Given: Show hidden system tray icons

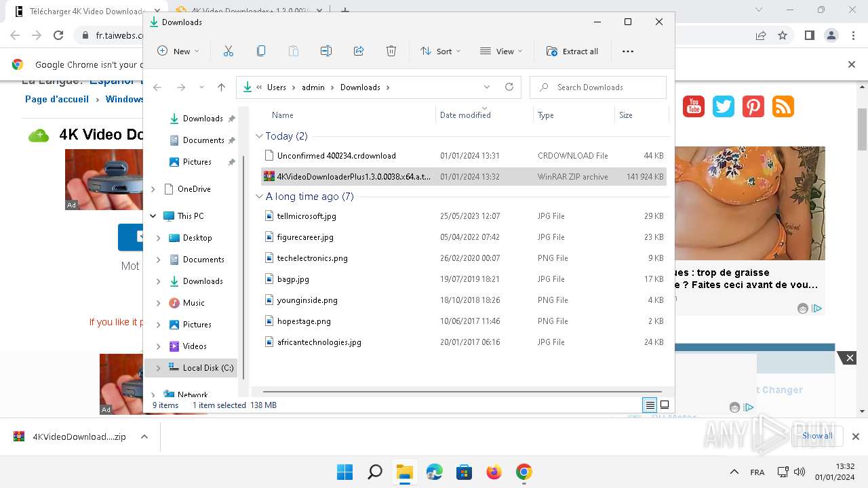Looking at the screenshot, I should point(734,472).
